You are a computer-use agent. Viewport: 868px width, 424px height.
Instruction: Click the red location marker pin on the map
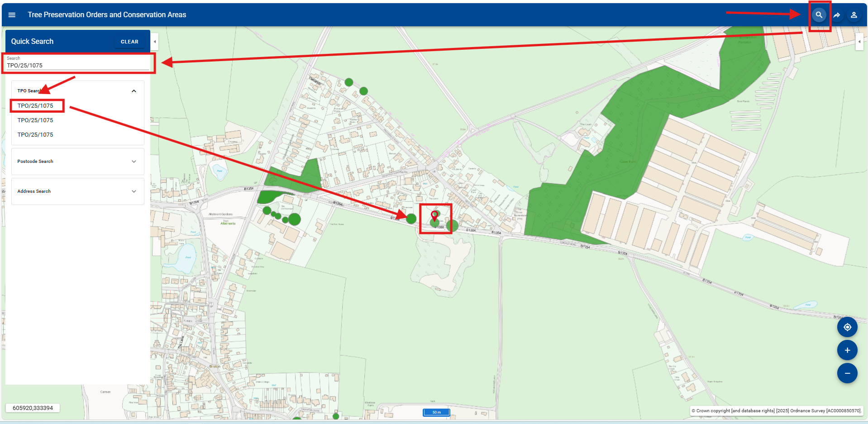click(435, 216)
